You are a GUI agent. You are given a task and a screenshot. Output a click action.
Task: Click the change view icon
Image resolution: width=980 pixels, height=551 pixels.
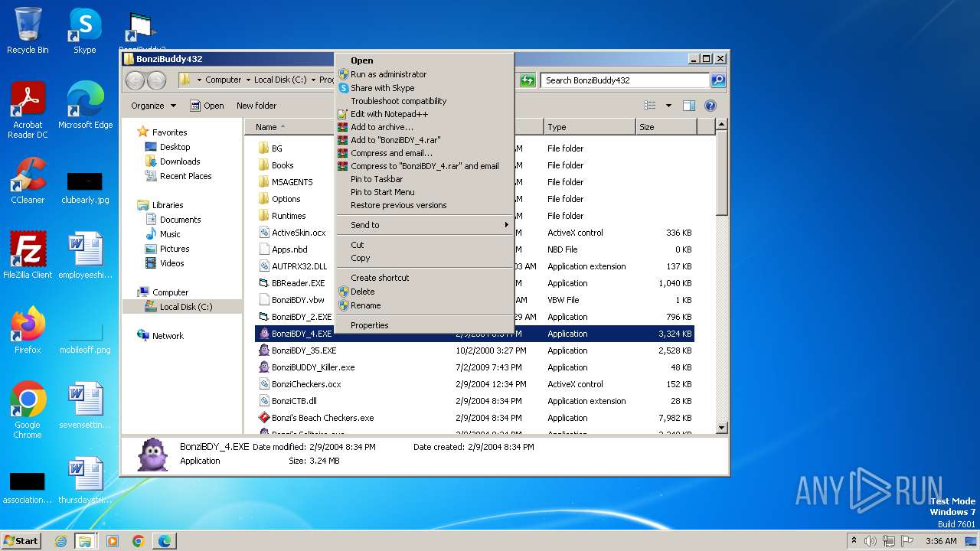[x=650, y=106]
